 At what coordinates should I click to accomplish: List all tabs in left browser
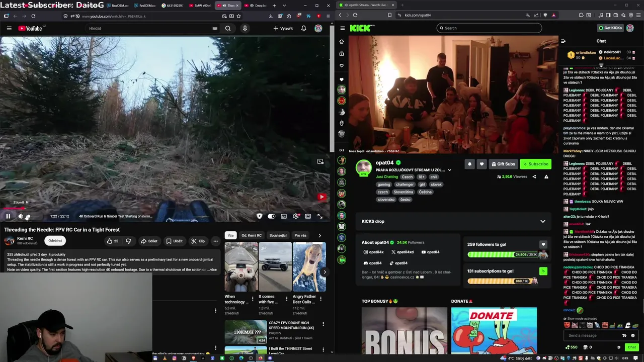284,6
